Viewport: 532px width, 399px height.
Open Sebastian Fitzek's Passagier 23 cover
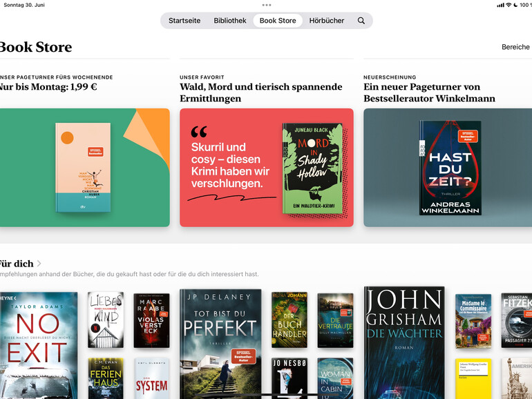pyautogui.click(x=516, y=320)
